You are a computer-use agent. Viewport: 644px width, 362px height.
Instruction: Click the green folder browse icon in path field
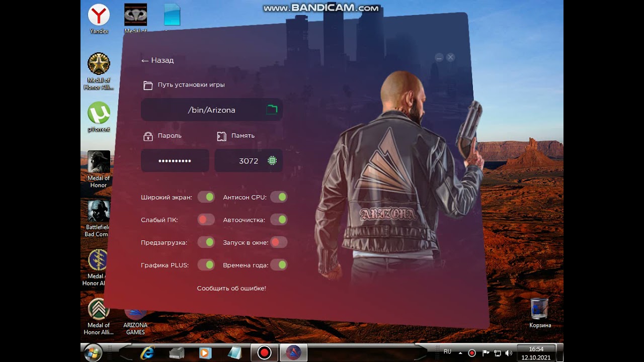click(272, 109)
